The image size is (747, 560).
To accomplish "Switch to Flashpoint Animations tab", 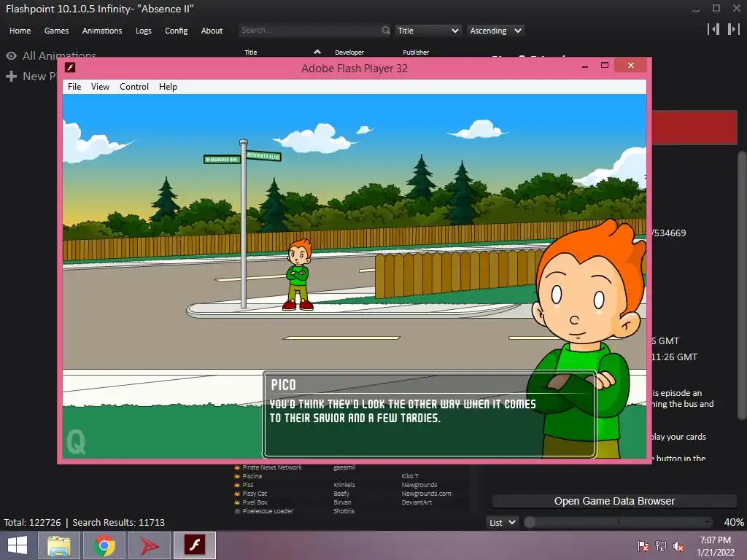I will [102, 31].
